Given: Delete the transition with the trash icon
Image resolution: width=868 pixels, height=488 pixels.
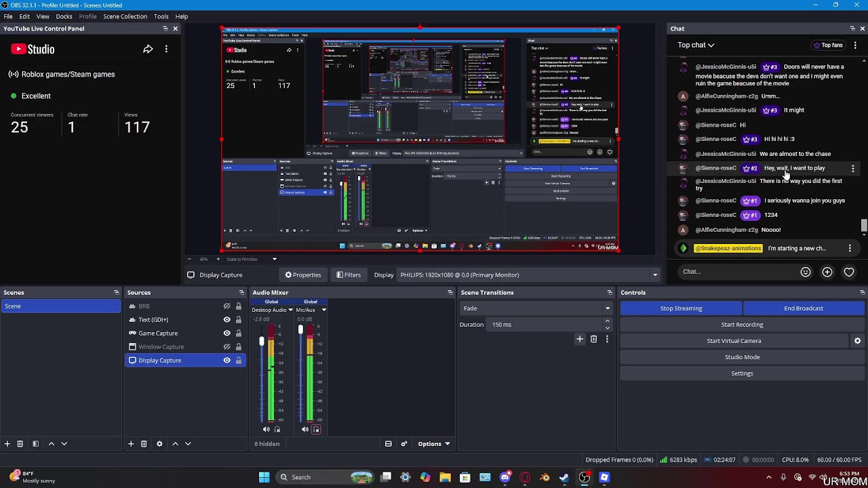Looking at the screenshot, I should [x=593, y=339].
